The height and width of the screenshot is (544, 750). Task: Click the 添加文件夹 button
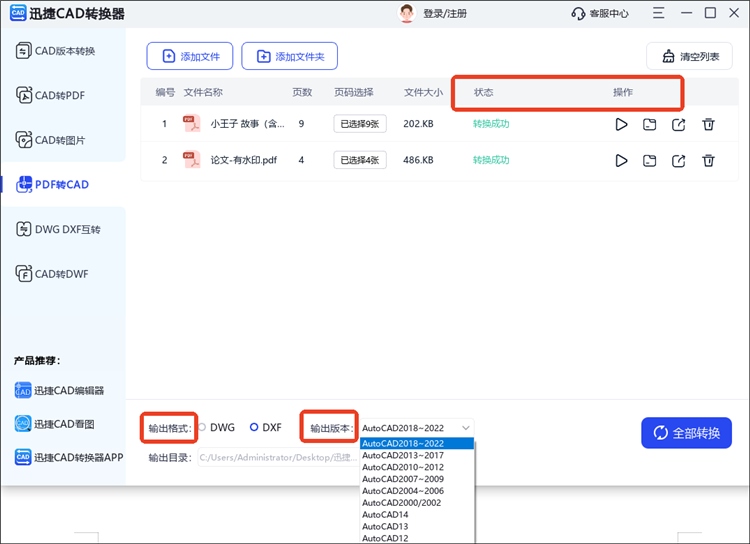click(289, 56)
